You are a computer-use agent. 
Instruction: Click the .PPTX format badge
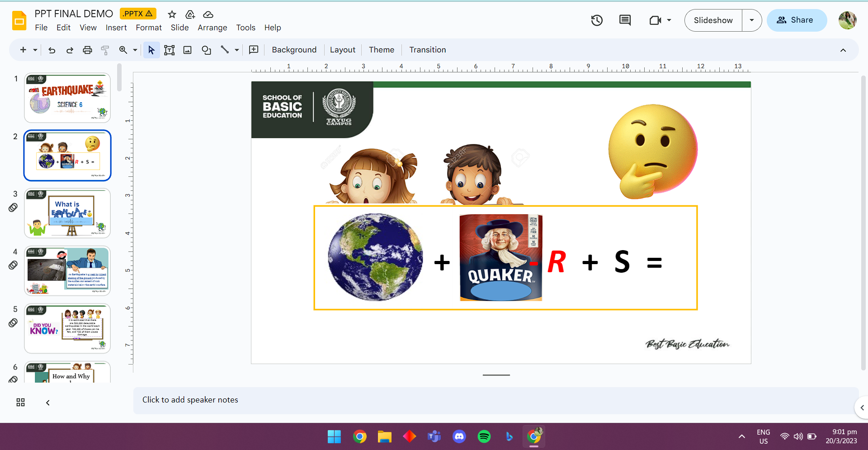tap(138, 14)
